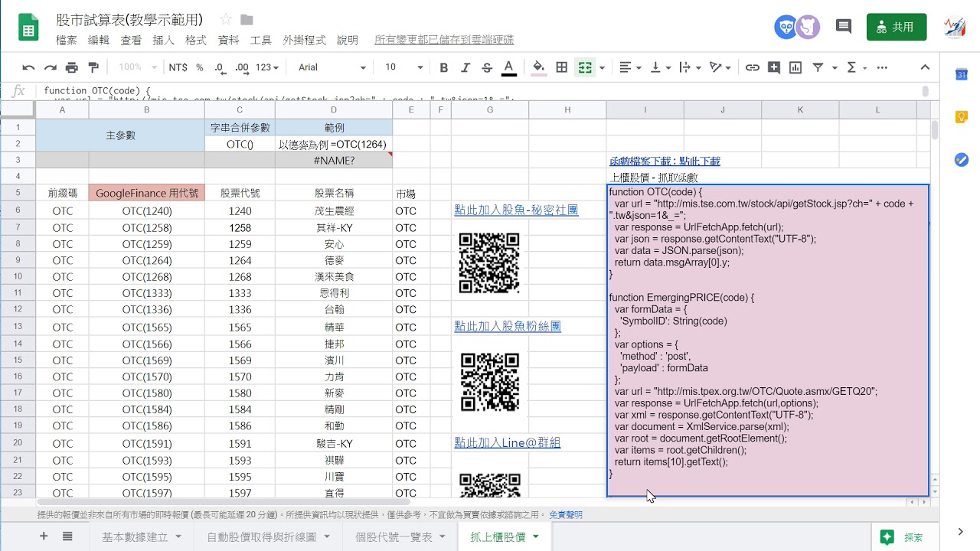This screenshot has height=551, width=980.
Task: Open the 抓上櫃股價 tab dropdown arrow
Action: point(536,536)
